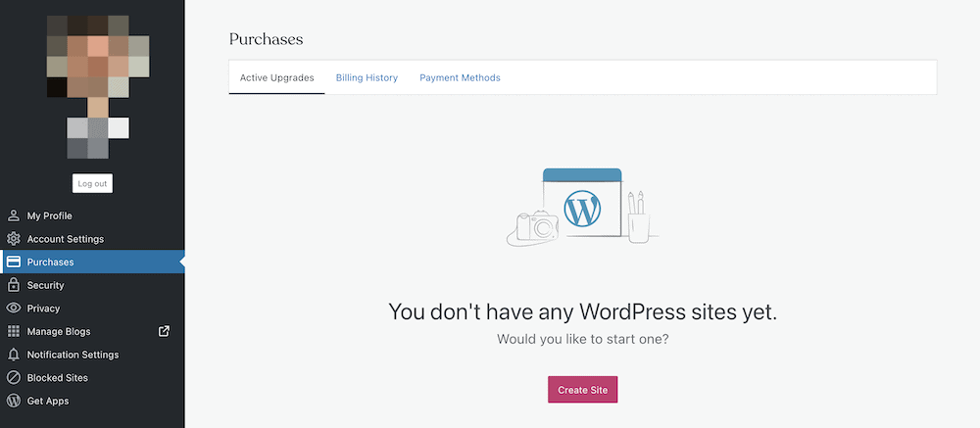Viewport: 980px width, 428px height.
Task: Click the external link icon beside Manage Blogs
Action: point(164,332)
